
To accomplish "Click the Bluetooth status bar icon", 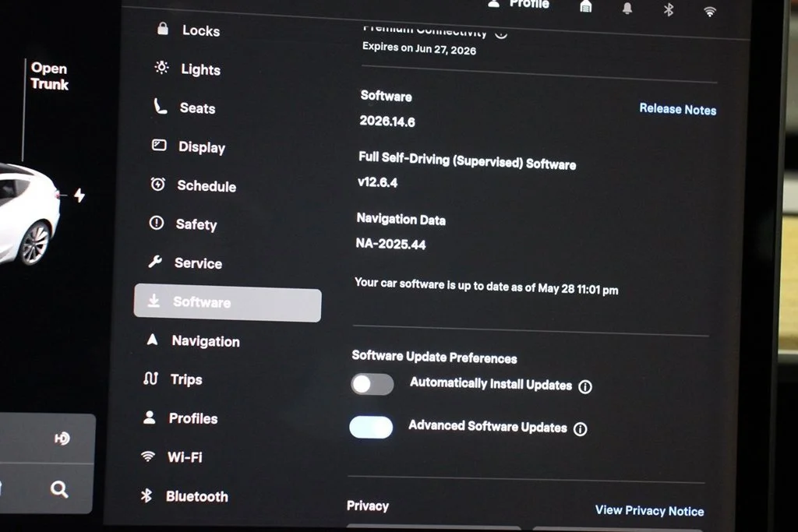I will pyautogui.click(x=669, y=9).
